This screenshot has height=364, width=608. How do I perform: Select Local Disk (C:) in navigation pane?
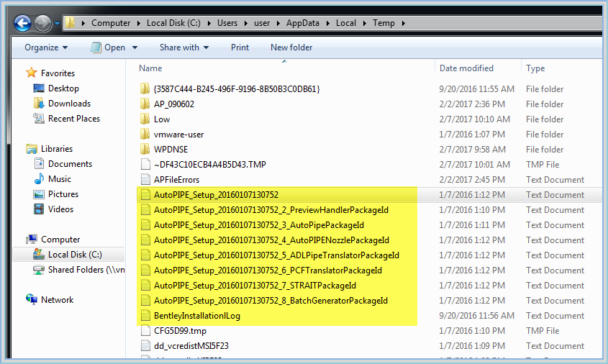[75, 255]
